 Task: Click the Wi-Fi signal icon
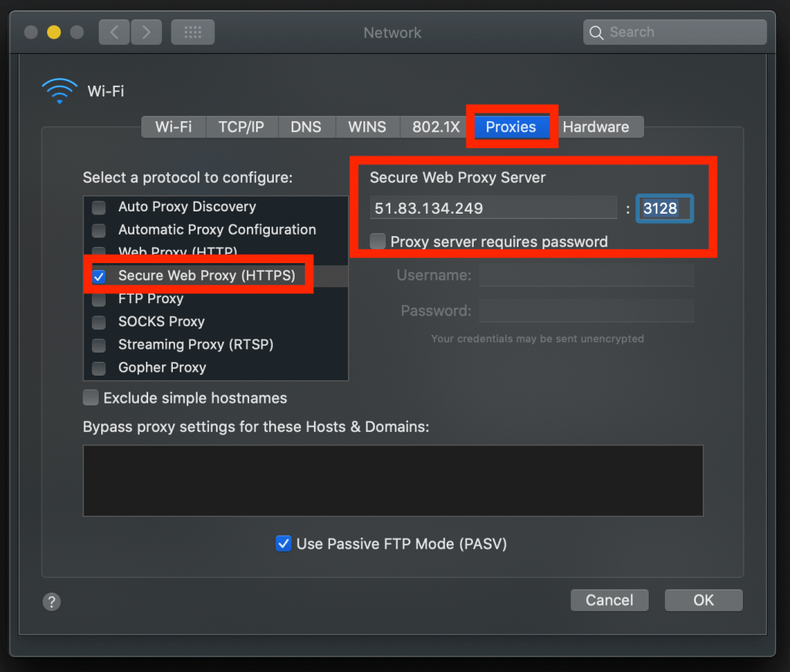(59, 91)
